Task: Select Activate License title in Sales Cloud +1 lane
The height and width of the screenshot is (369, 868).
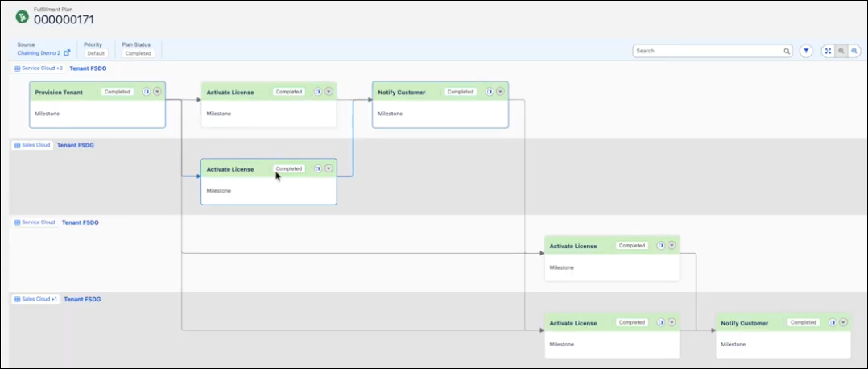Action: [573, 323]
